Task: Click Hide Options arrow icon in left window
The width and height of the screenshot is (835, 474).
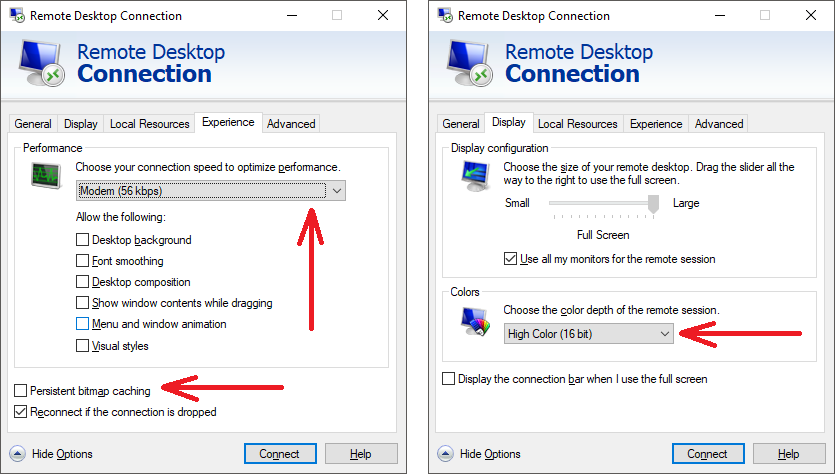Action: 18,454
